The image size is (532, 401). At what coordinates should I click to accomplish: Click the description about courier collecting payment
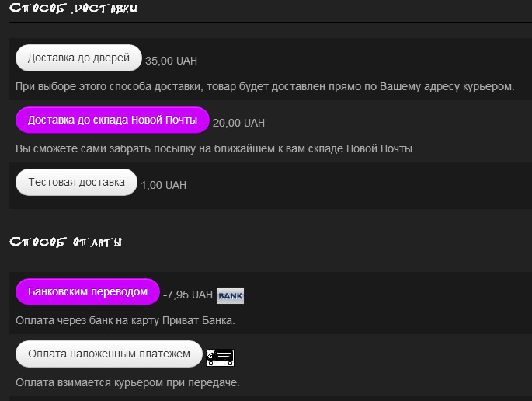click(x=127, y=382)
